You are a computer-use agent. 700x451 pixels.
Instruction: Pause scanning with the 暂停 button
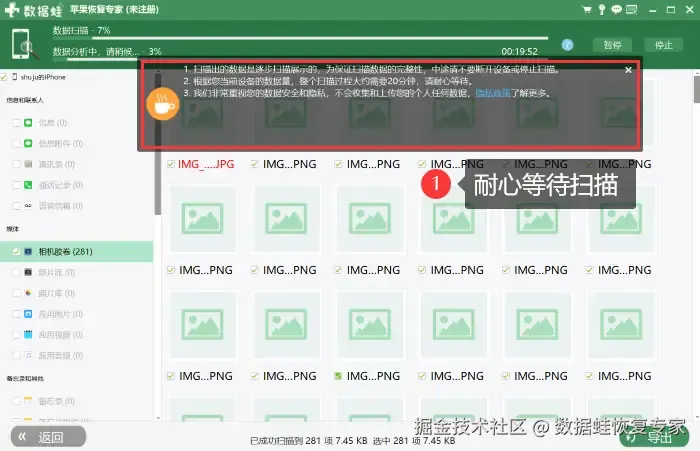tap(612, 45)
